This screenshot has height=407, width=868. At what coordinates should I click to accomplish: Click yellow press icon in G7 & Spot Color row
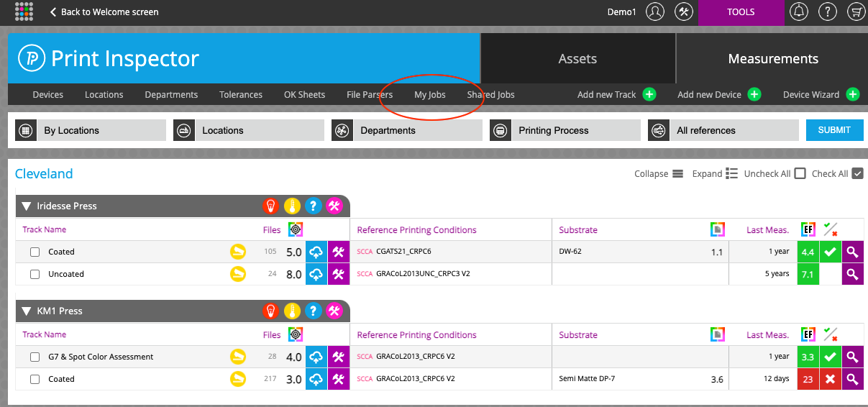coord(237,357)
